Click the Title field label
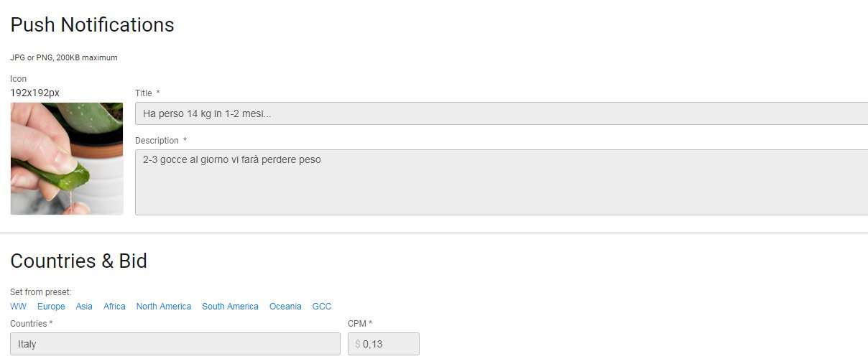Viewport: 868px width, 364px height. point(144,93)
